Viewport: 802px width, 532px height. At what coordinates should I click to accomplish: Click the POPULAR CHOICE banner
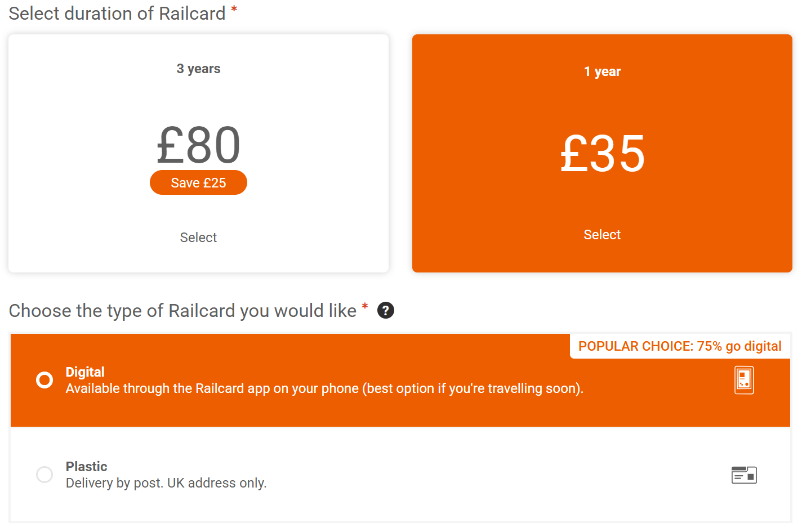(x=680, y=346)
